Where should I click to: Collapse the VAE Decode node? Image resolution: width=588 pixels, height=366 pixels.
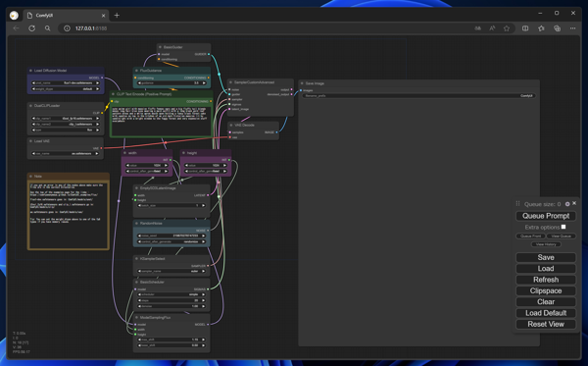(231, 125)
